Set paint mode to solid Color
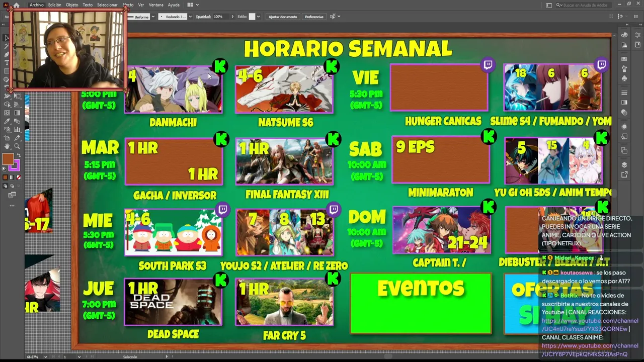The image size is (644, 362). (6, 177)
